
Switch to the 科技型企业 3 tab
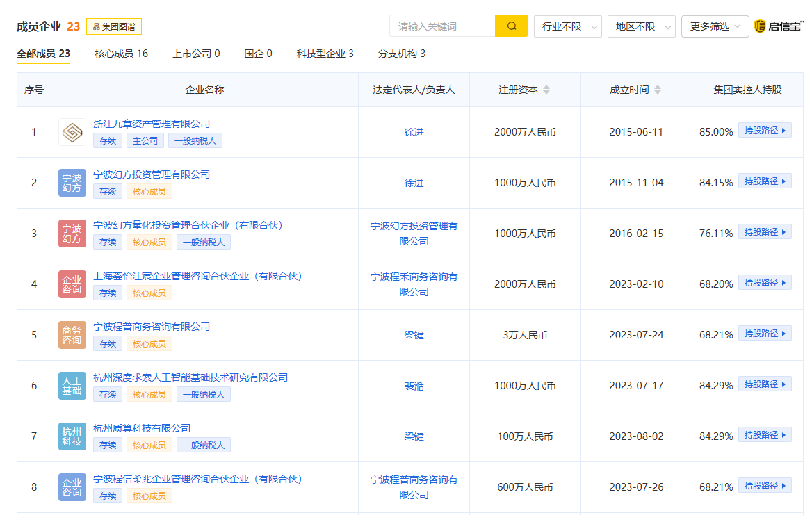325,54
